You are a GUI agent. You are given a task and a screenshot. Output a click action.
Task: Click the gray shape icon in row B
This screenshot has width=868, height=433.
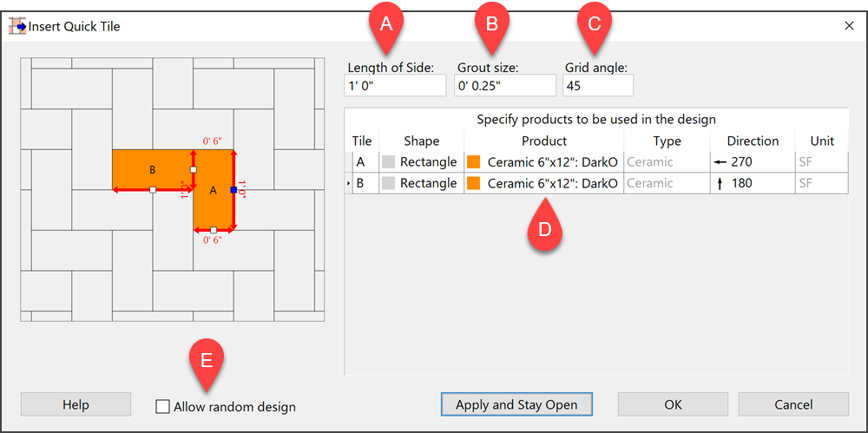tap(389, 183)
